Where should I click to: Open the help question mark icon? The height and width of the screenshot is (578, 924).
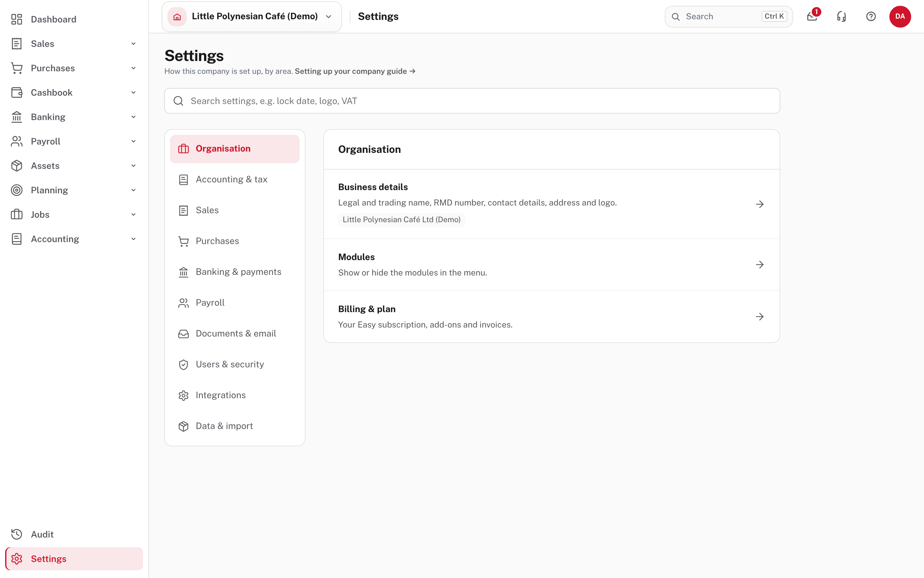[x=870, y=16]
